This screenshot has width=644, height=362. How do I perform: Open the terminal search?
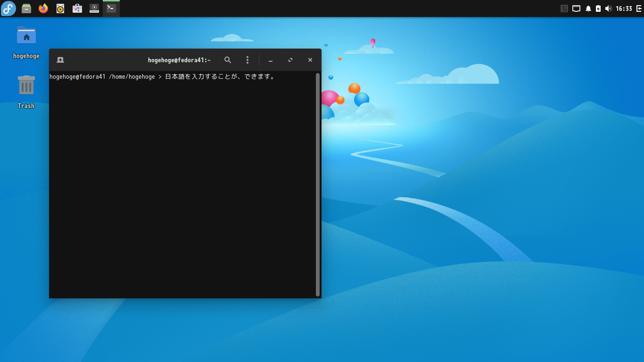click(228, 60)
